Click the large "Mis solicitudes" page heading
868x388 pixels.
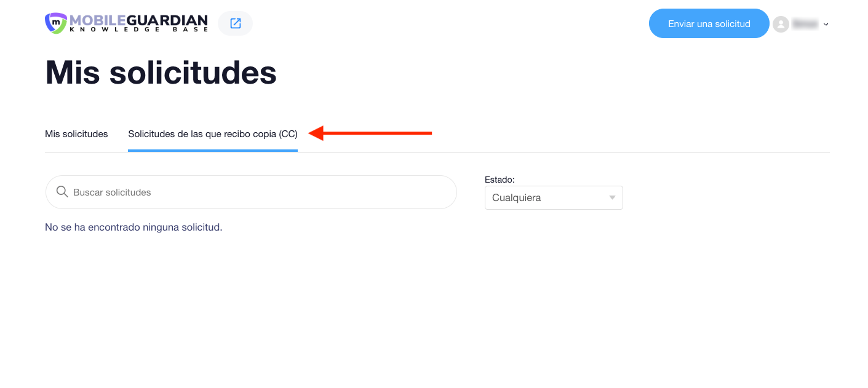161,73
